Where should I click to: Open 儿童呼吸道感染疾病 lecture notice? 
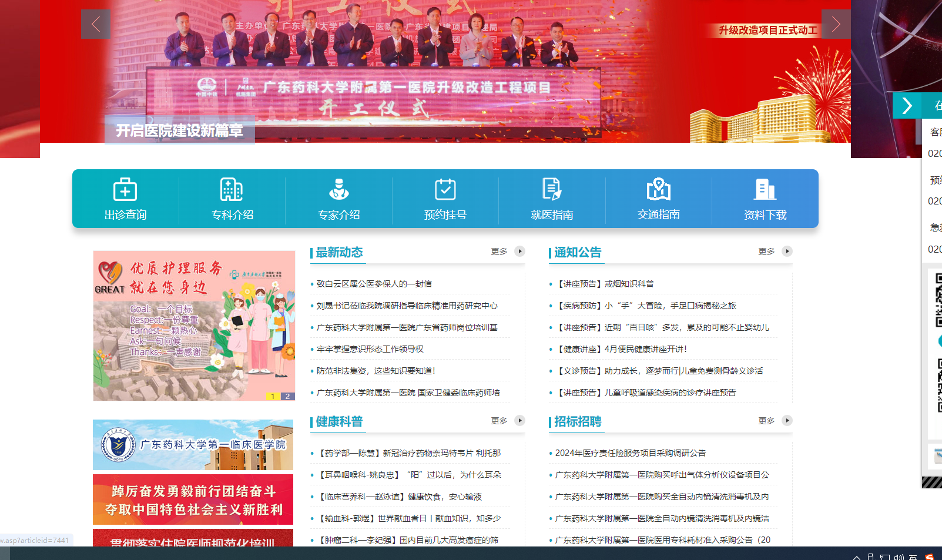[x=646, y=393]
